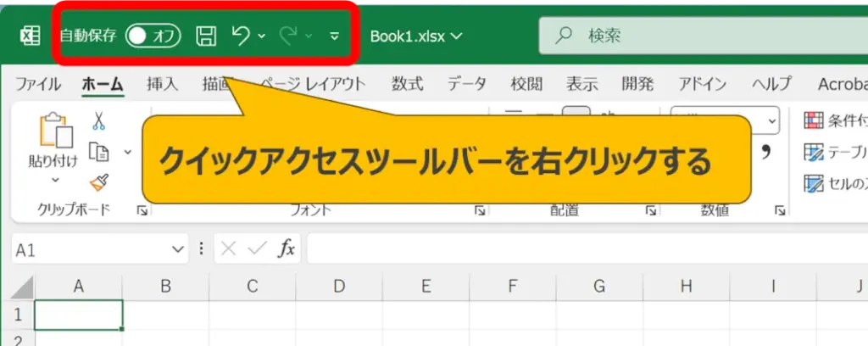Open the ファイル menu

[x=38, y=84]
